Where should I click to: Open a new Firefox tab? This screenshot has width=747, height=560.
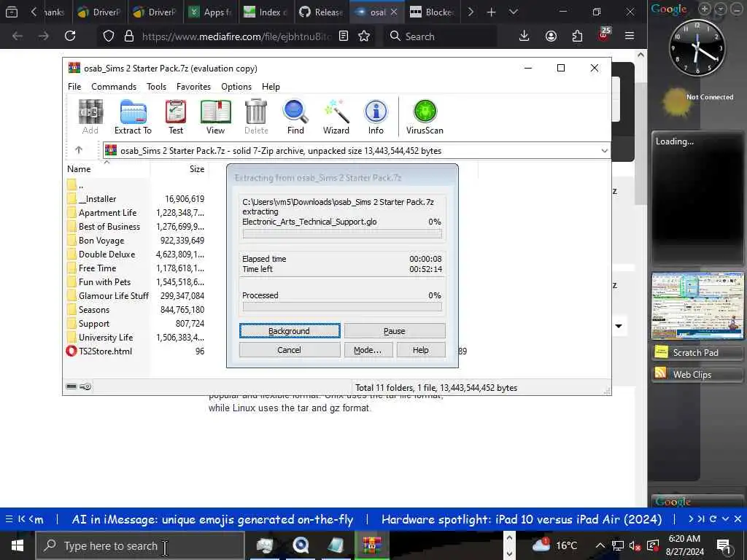(491, 12)
